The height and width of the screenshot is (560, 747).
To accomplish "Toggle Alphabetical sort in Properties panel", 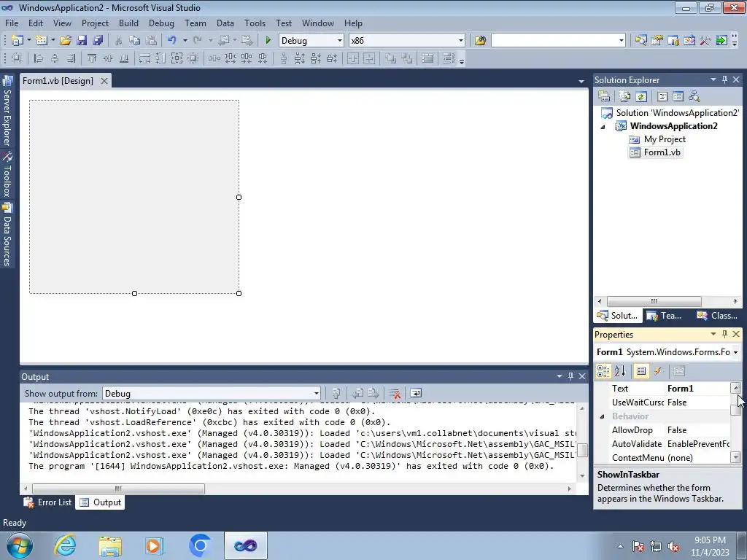I will pos(620,371).
